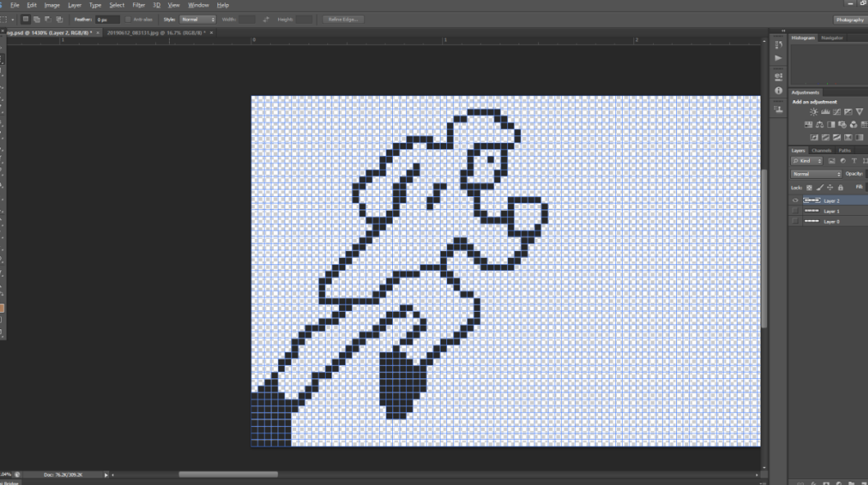868x485 pixels.
Task: Filter layers by type layers icon
Action: click(854, 161)
